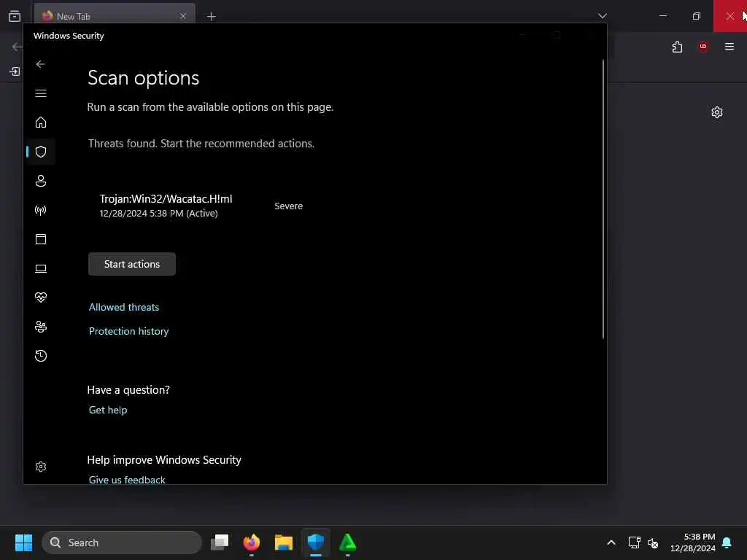Minimize the Firefox window

662,16
